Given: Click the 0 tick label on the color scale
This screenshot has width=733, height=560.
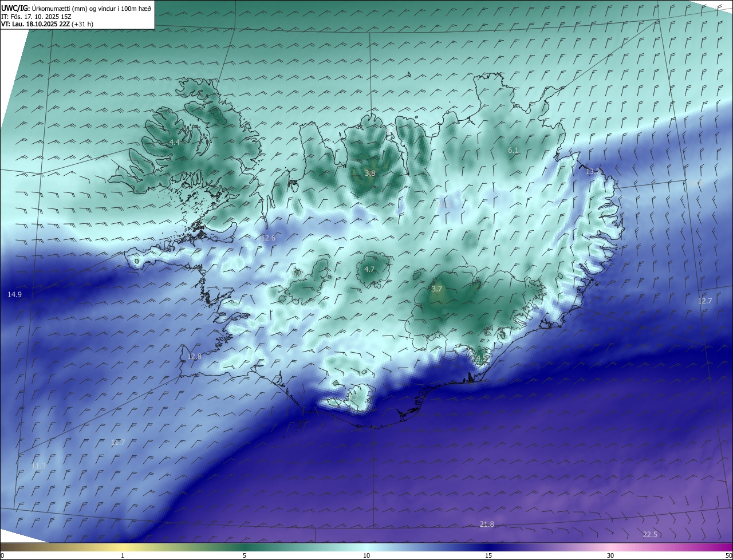Looking at the screenshot, I should tap(2, 555).
